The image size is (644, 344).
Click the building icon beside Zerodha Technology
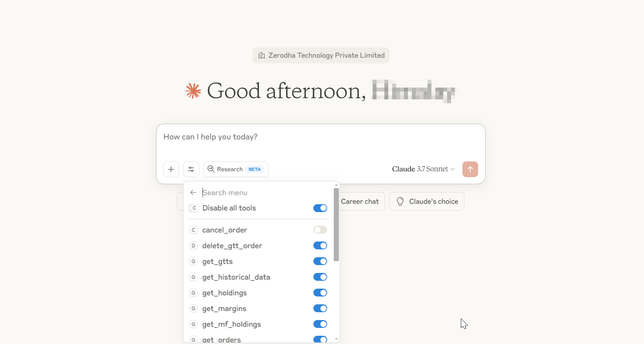pyautogui.click(x=262, y=55)
